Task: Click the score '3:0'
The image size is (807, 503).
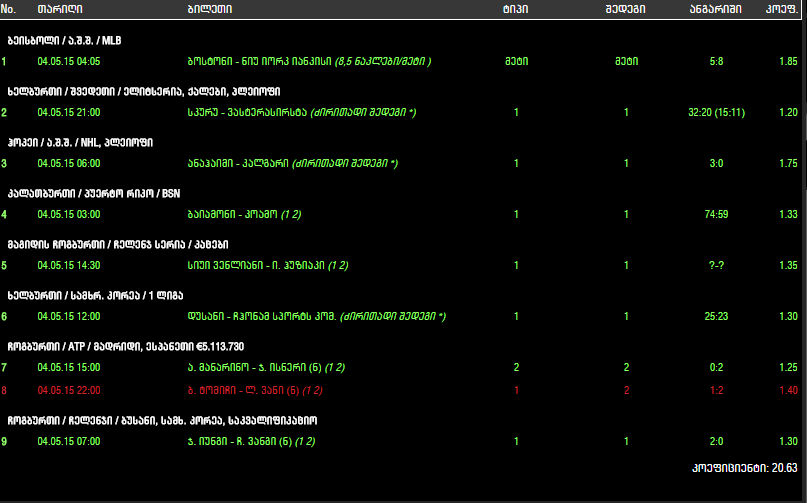Action: pos(716,163)
